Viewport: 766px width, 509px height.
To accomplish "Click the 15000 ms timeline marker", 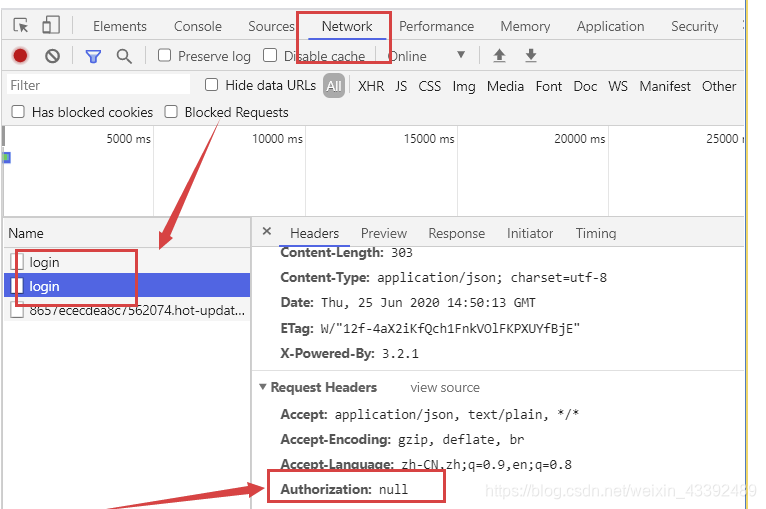I will (429, 139).
